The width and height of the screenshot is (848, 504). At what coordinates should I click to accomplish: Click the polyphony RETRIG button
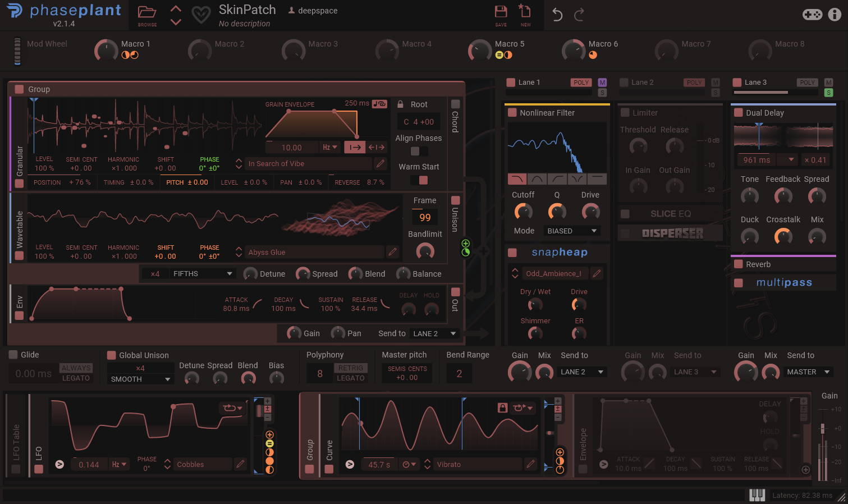pos(351,368)
